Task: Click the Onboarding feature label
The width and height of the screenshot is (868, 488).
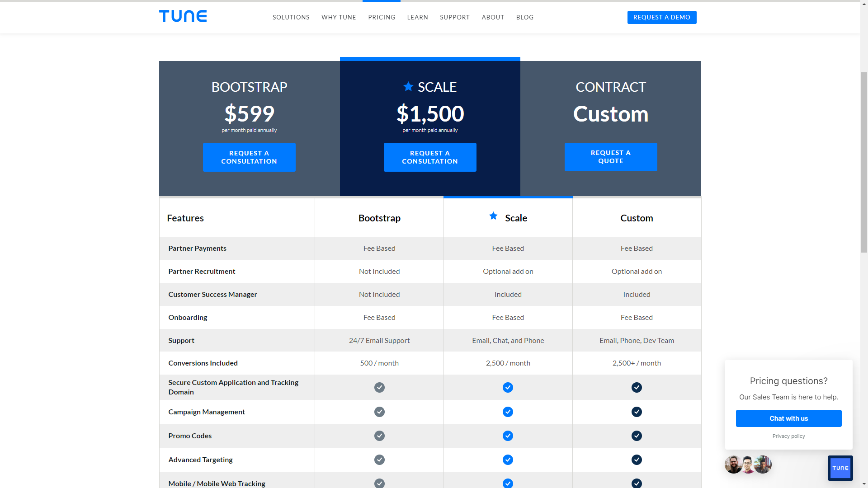Action: pyautogui.click(x=188, y=317)
